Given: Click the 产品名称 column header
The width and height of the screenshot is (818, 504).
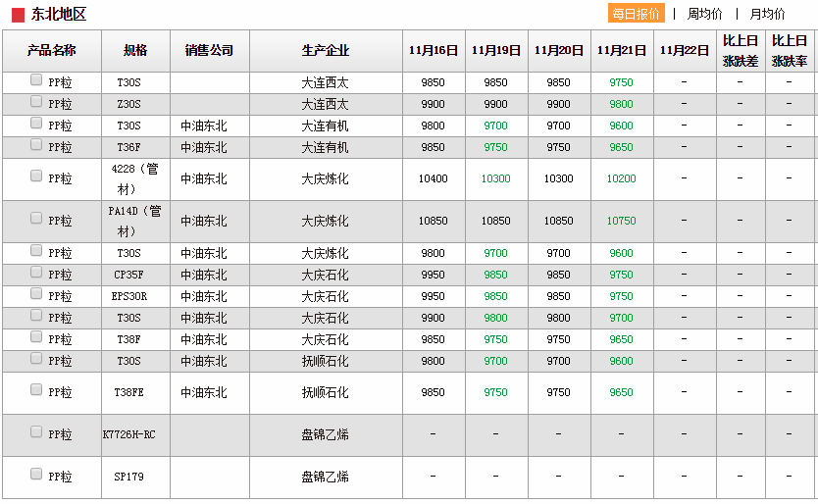Looking at the screenshot, I should [51, 51].
